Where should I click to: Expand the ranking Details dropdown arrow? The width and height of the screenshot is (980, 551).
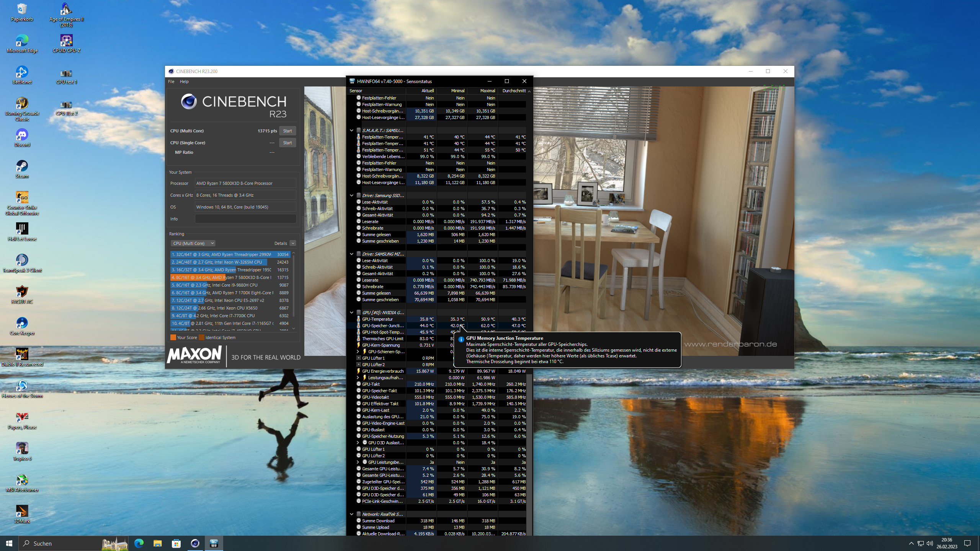[293, 243]
